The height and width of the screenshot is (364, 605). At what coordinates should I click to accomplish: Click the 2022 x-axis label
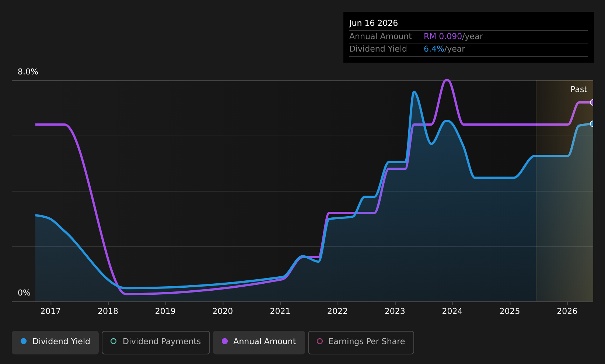click(x=338, y=311)
